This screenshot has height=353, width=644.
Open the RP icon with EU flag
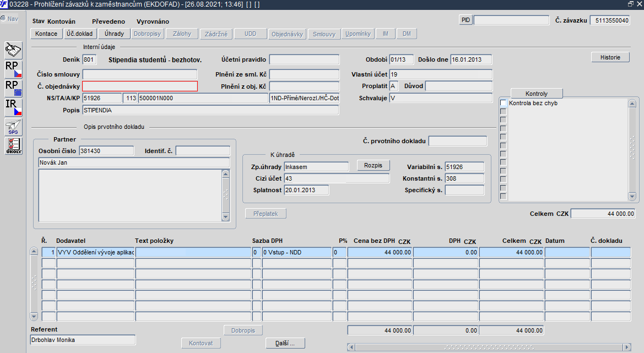click(14, 88)
